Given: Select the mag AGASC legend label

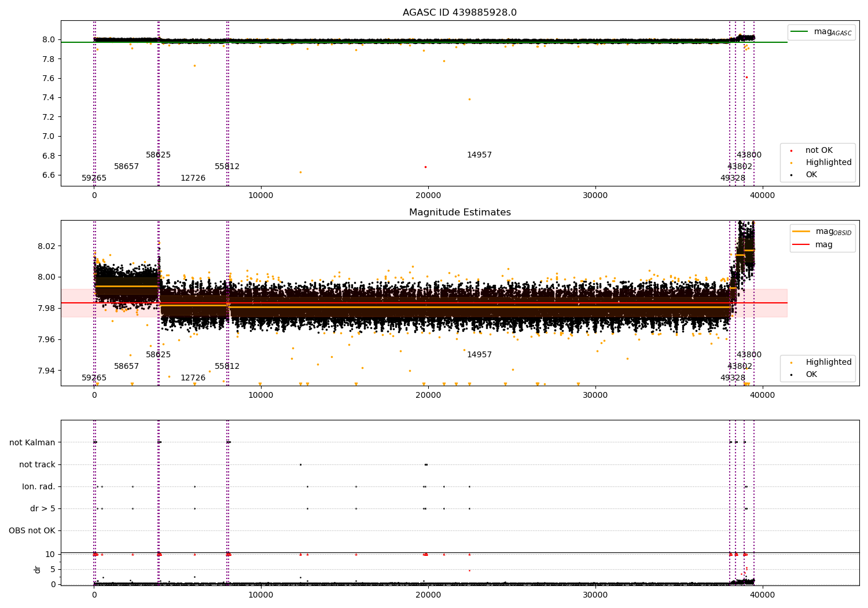Looking at the screenshot, I should click(833, 32).
